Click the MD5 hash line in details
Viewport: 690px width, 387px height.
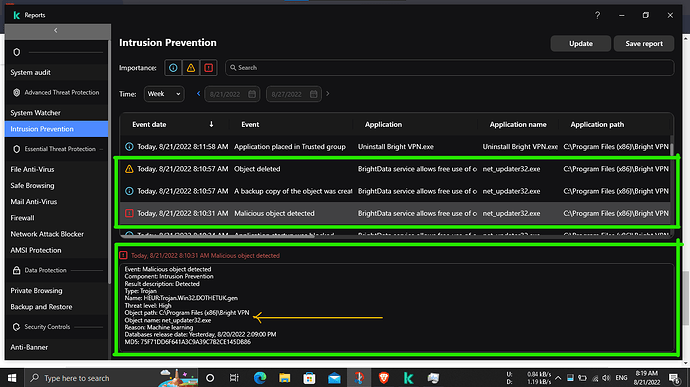tap(187, 342)
